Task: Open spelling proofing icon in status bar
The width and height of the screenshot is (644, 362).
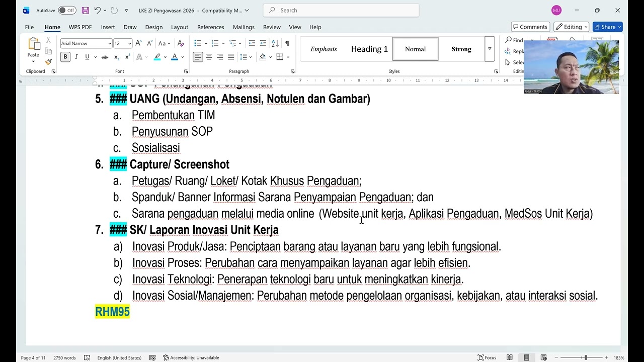Action: (x=87, y=357)
